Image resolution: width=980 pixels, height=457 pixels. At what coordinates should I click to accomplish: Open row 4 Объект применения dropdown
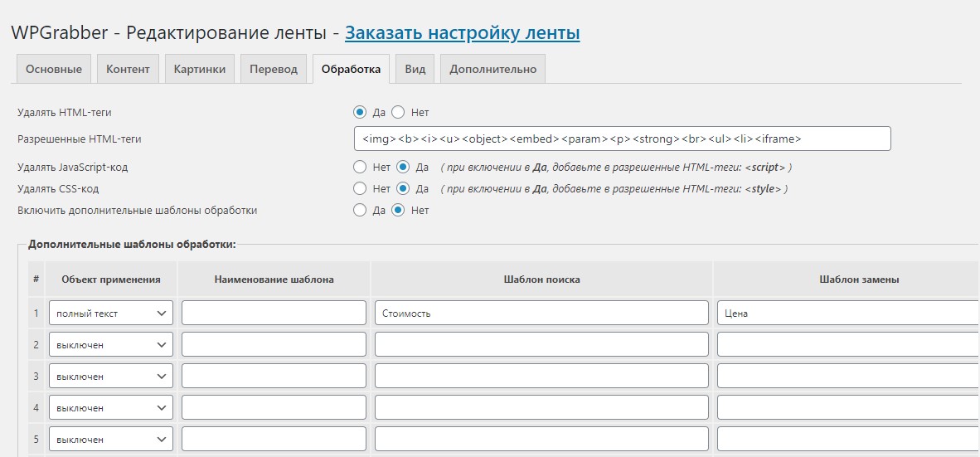pyautogui.click(x=111, y=407)
